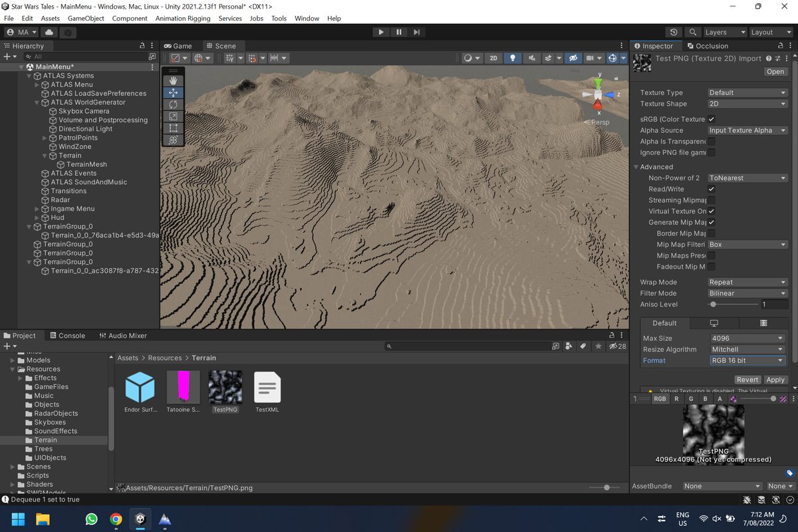Click the preview mip level slider
The image size is (798, 532).
758,399
